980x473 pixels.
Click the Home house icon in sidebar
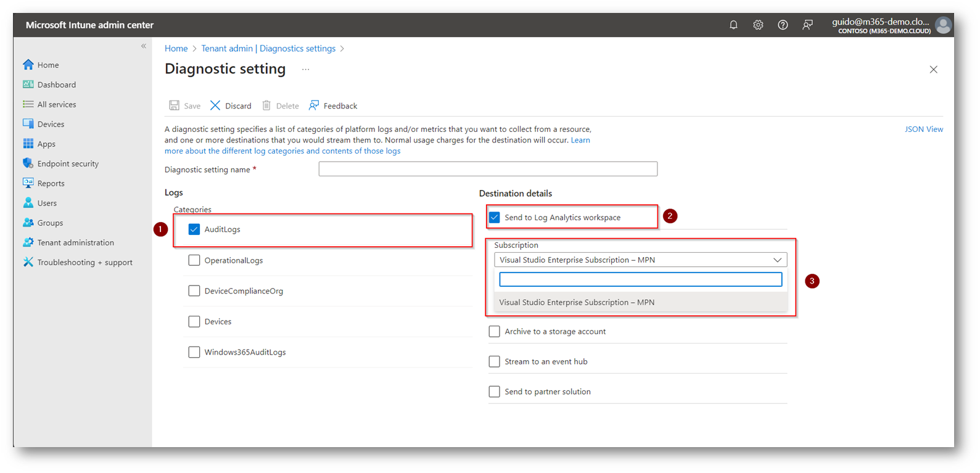(x=28, y=65)
